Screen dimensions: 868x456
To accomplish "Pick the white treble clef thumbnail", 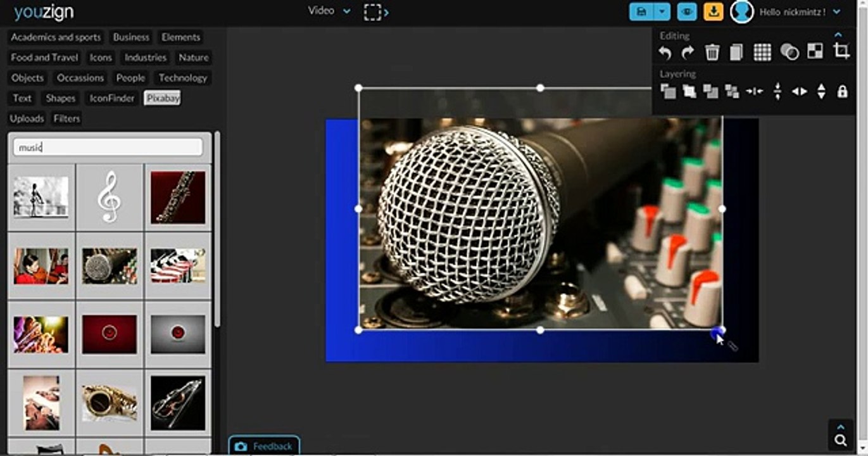I will (110, 197).
